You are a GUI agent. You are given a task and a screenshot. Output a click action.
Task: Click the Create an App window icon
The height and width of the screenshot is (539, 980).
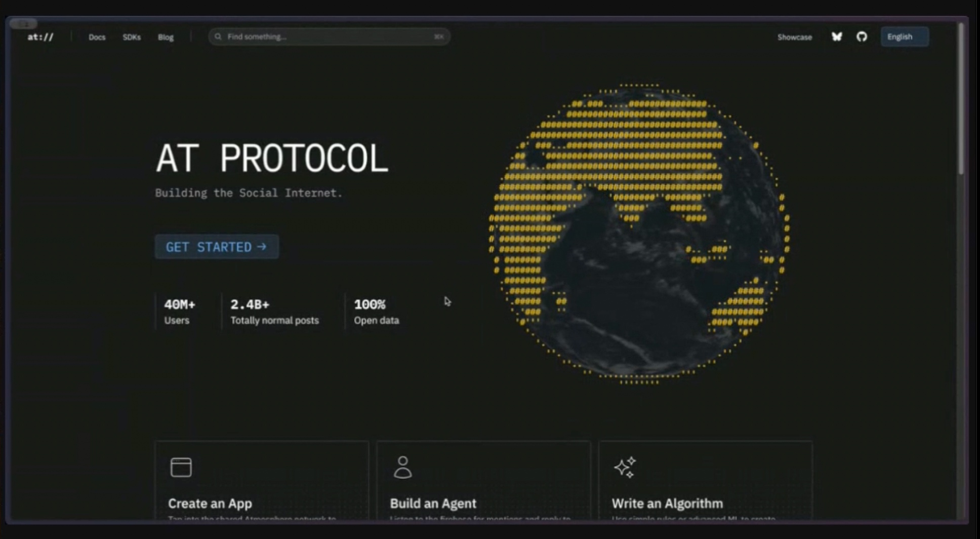pos(181,467)
